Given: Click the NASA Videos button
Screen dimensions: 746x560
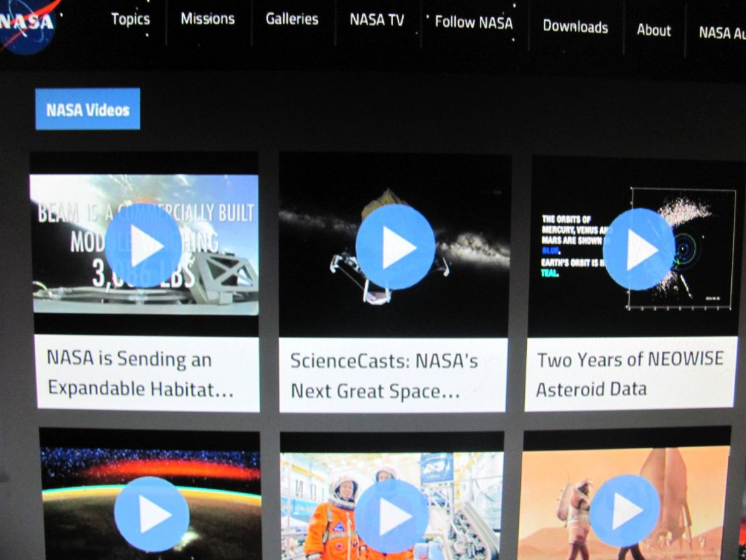Looking at the screenshot, I should coord(87,109).
